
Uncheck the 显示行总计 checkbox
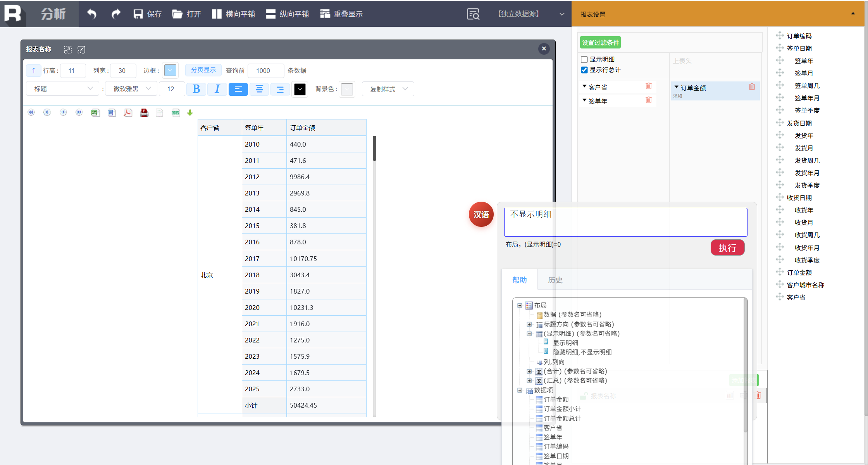click(x=584, y=70)
